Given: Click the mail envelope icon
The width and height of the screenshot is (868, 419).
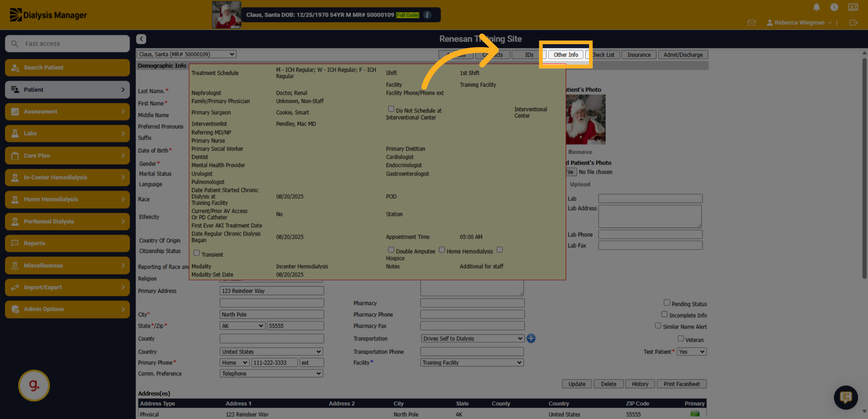Looking at the screenshot, I should pos(752,22).
